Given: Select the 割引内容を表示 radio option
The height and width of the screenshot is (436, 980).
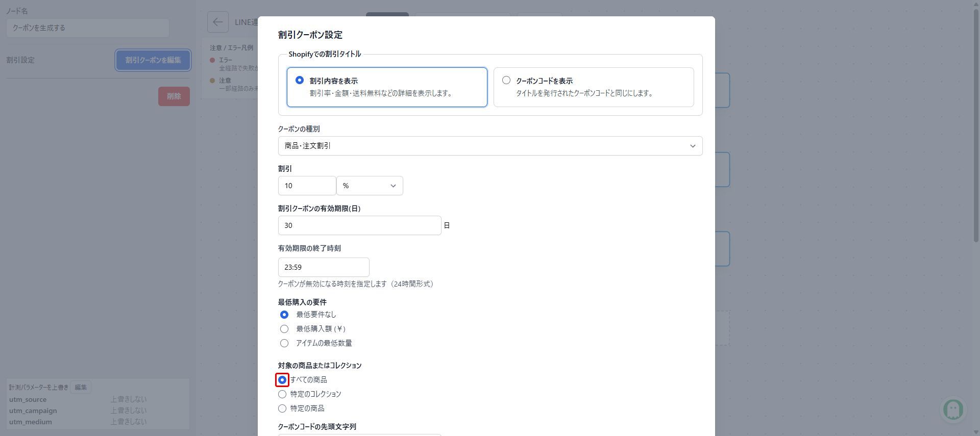Looking at the screenshot, I should pos(300,81).
